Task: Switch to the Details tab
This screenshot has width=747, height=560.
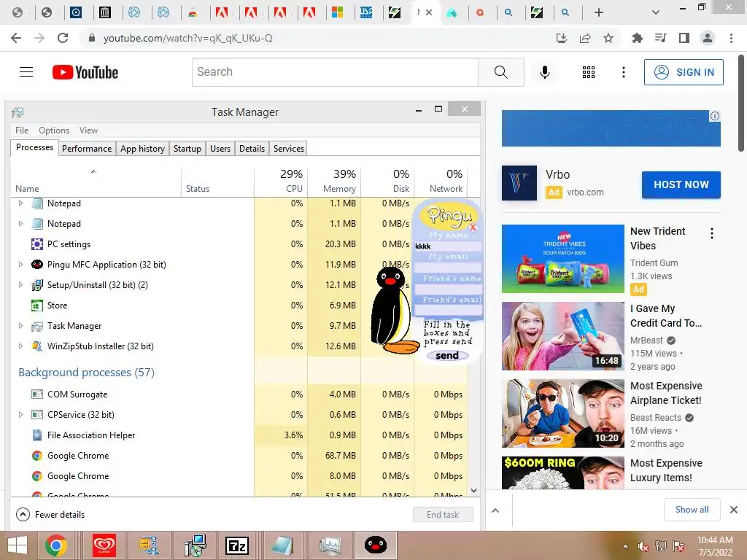Action: click(252, 149)
